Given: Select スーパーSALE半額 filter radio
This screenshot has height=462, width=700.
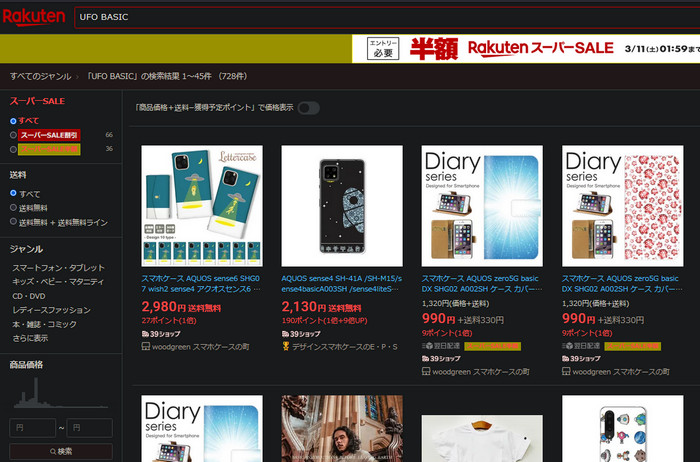Looking at the screenshot, I should pyautogui.click(x=13, y=149).
